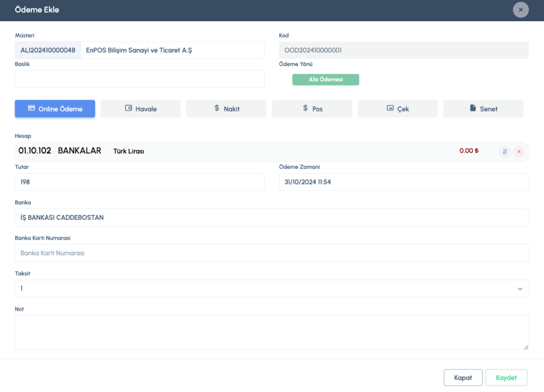Expand the Taksit dropdown
Viewport: 544px width, 392px height.
271,288
